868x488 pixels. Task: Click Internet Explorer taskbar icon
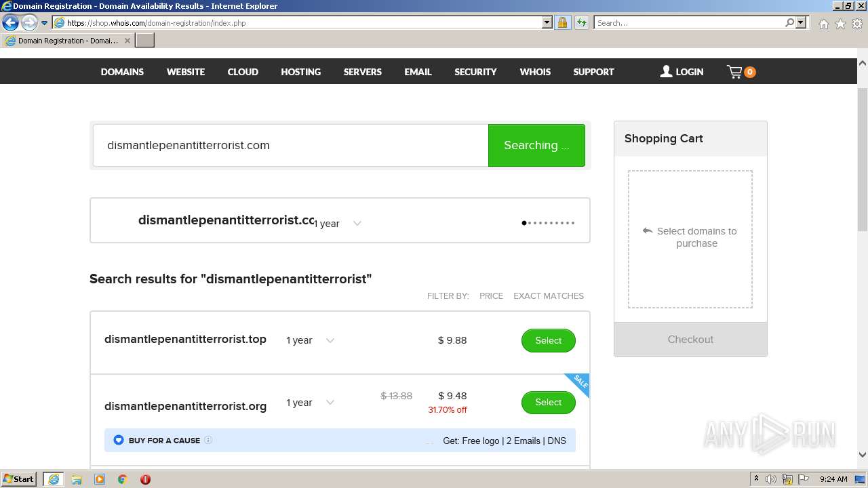[x=54, y=479]
